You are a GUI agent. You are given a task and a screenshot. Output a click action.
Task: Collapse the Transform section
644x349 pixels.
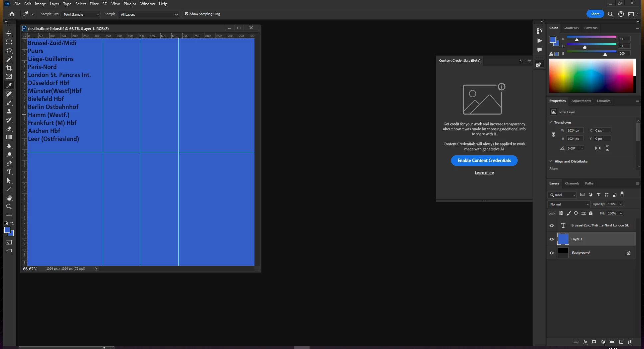pos(550,122)
